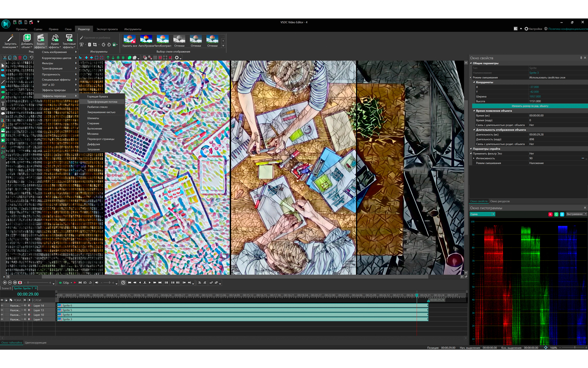Screen dimensions: 588x368
Task: Switch to the Окно ресурсов tab
Action: click(500, 201)
